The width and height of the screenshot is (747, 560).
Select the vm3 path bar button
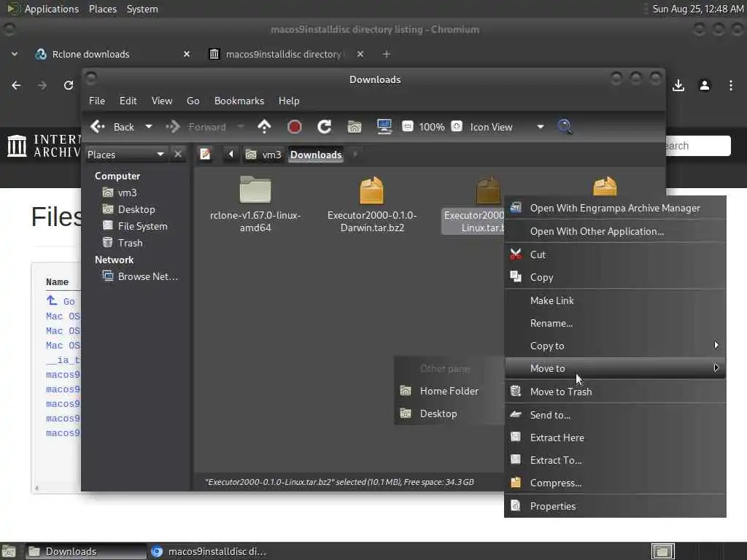(263, 155)
